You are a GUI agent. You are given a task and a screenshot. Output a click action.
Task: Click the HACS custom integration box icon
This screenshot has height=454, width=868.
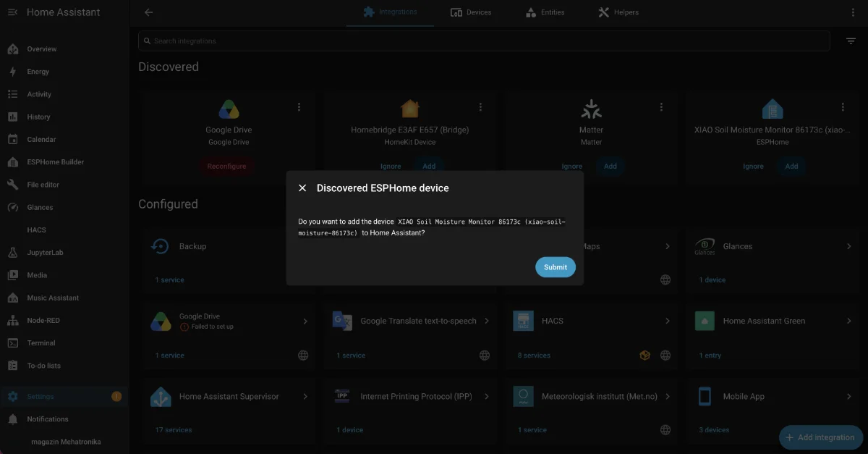coord(644,356)
